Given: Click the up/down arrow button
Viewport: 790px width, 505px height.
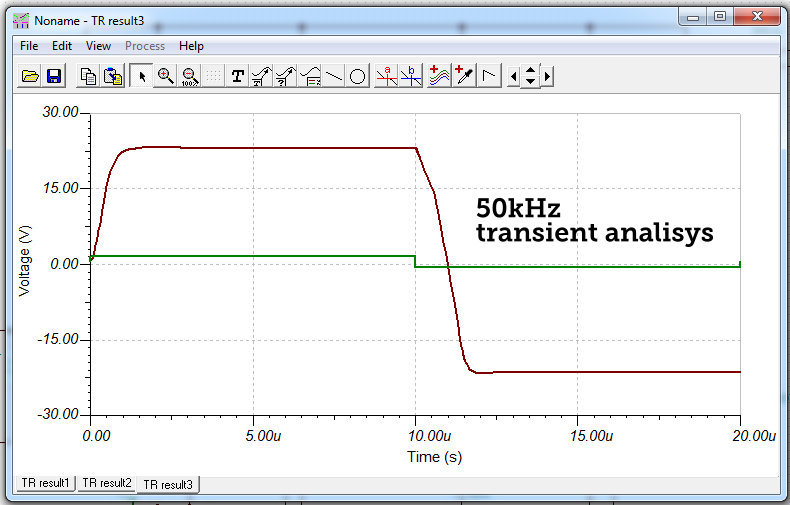Looking at the screenshot, I should (x=531, y=76).
